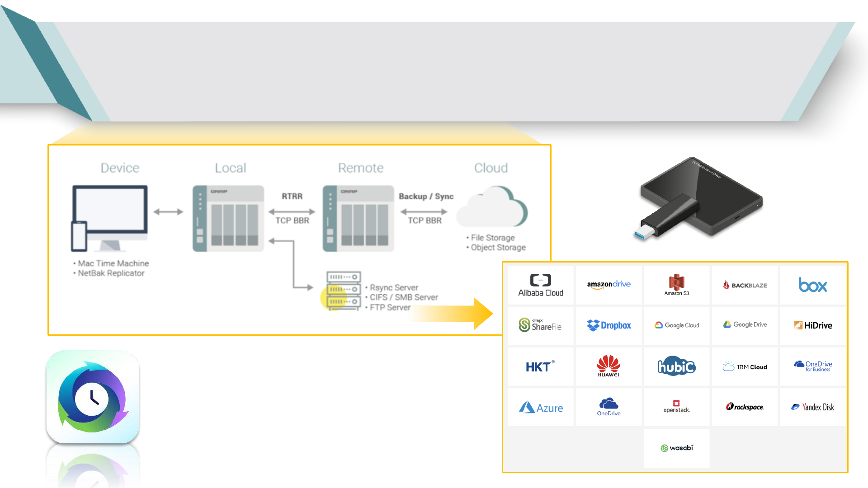
Task: Click the Amazon S3 icon
Action: (x=676, y=285)
